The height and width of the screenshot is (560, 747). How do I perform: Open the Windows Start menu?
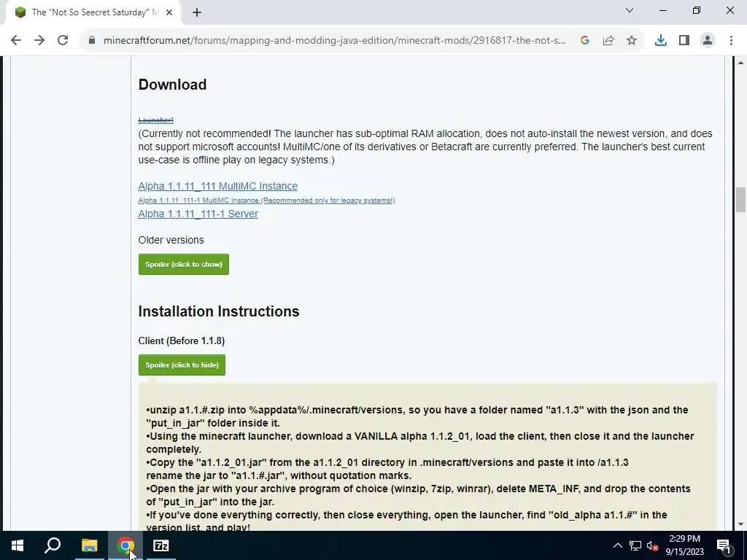[18, 545]
